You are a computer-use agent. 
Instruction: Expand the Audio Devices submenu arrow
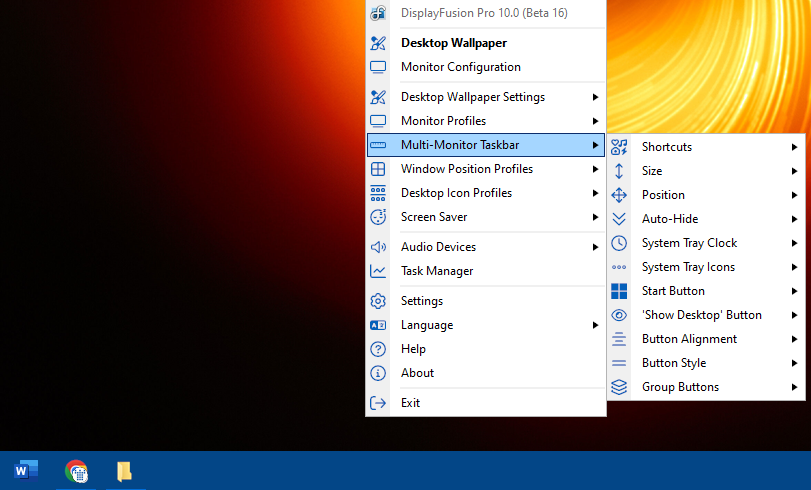(x=595, y=247)
